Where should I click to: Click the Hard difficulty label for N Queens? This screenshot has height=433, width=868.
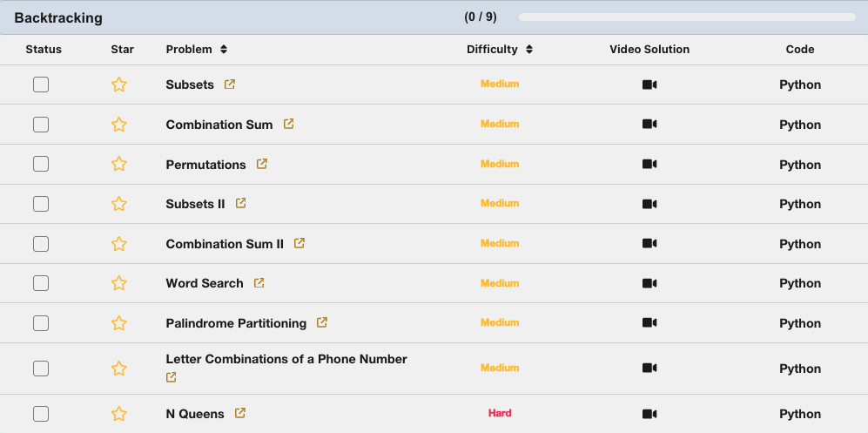[500, 413]
